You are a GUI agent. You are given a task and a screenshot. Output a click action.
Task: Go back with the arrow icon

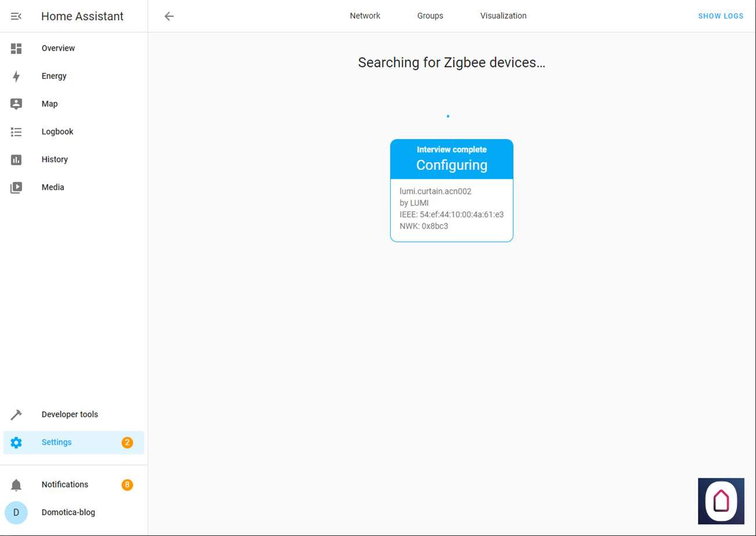coord(169,16)
